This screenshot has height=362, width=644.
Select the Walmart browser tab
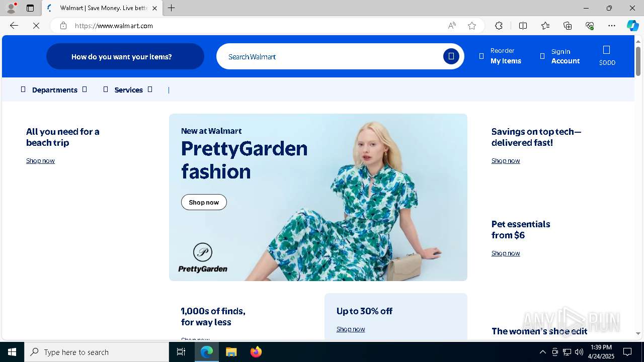[x=102, y=8]
